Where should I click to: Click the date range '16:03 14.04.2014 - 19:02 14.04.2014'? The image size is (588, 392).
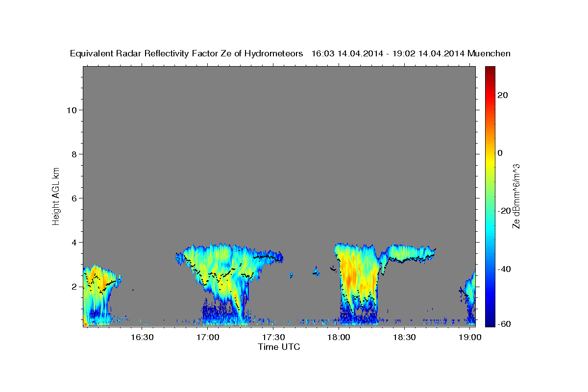click(x=388, y=54)
